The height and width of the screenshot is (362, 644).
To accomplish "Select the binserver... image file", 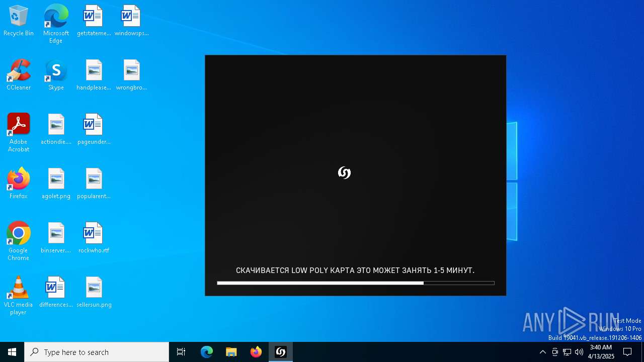I will [x=56, y=238].
